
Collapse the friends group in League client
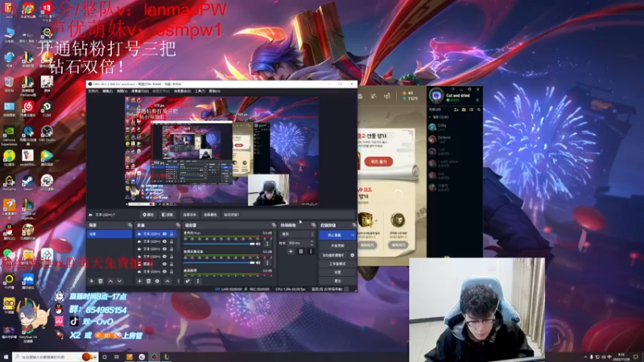(430, 117)
